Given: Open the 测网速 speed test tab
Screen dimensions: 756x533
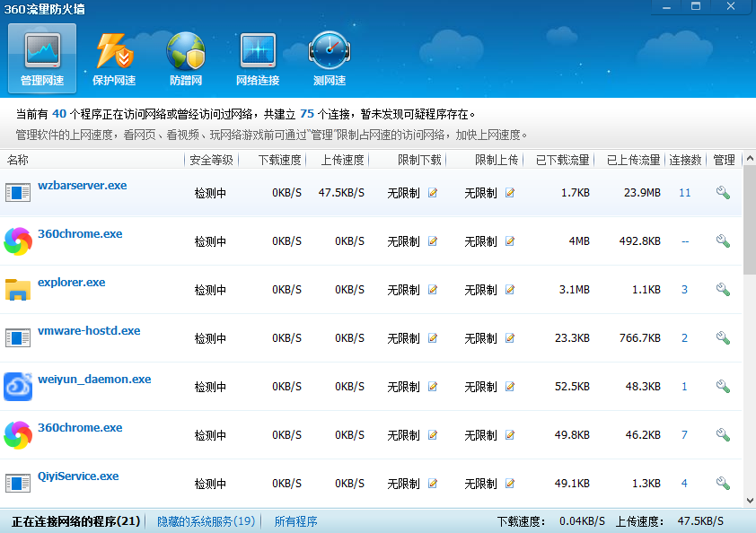Looking at the screenshot, I should [x=330, y=58].
